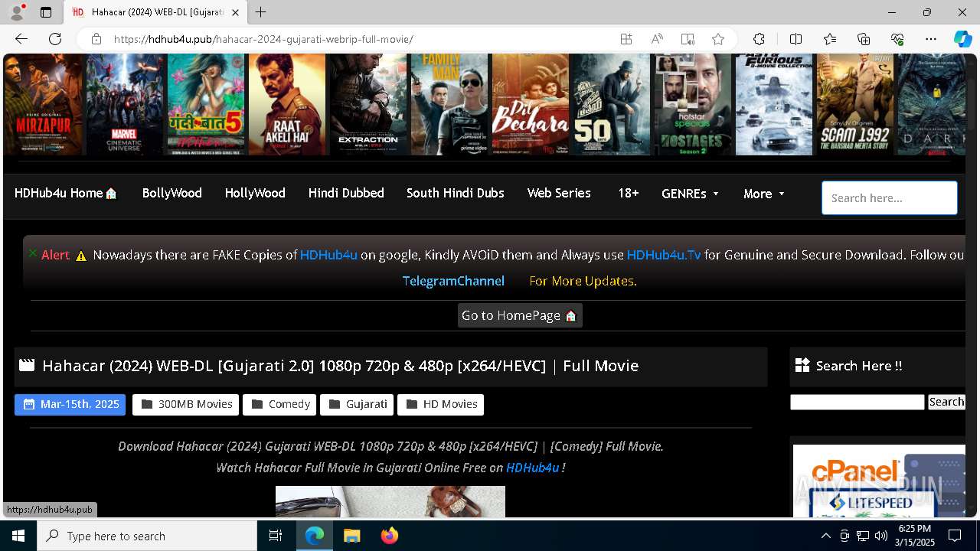Viewport: 980px width, 551px height.
Task: Click the sidebar search text field
Action: click(x=857, y=402)
